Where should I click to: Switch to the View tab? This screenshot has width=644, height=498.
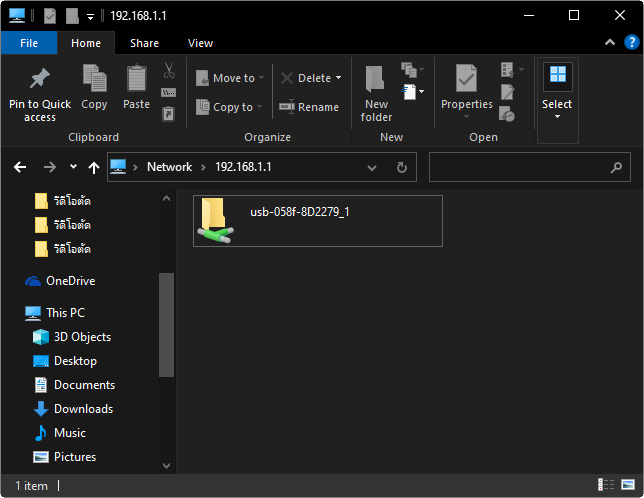click(x=200, y=43)
